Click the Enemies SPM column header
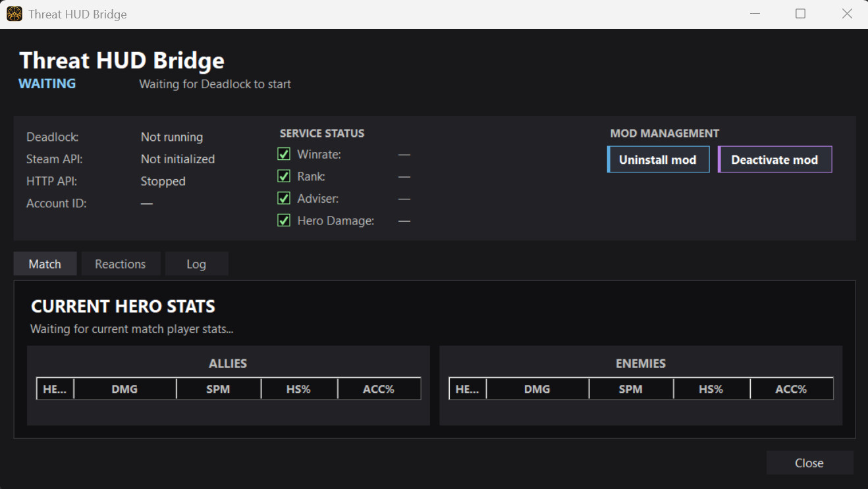This screenshot has width=868, height=489. 630,389
